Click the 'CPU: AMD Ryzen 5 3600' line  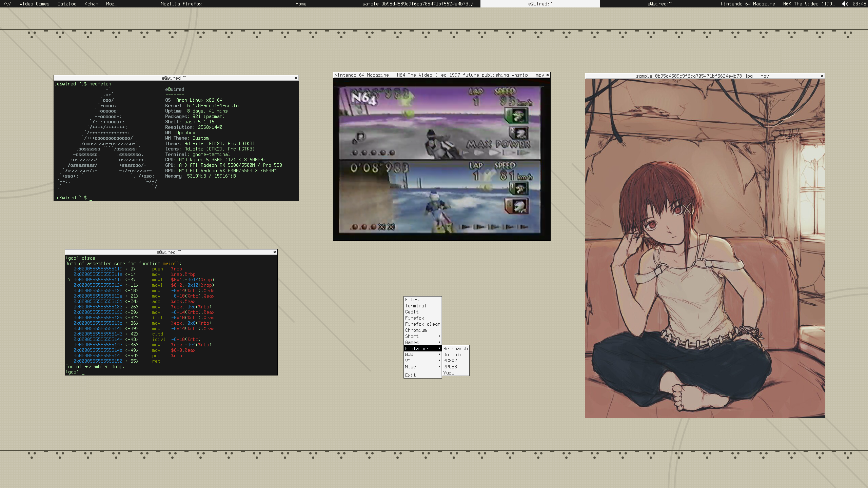point(215,160)
